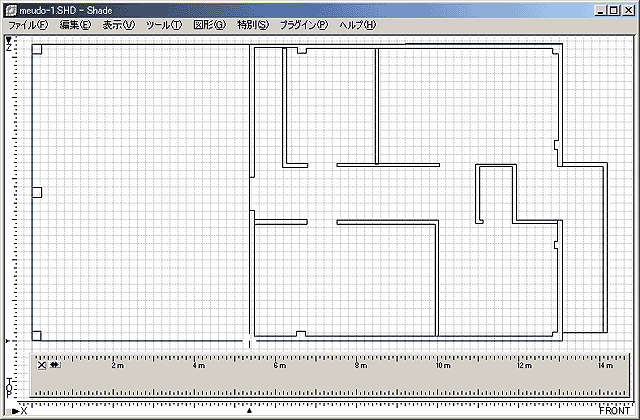
Task: Open the プラグイン(P) menu
Action: (304, 25)
